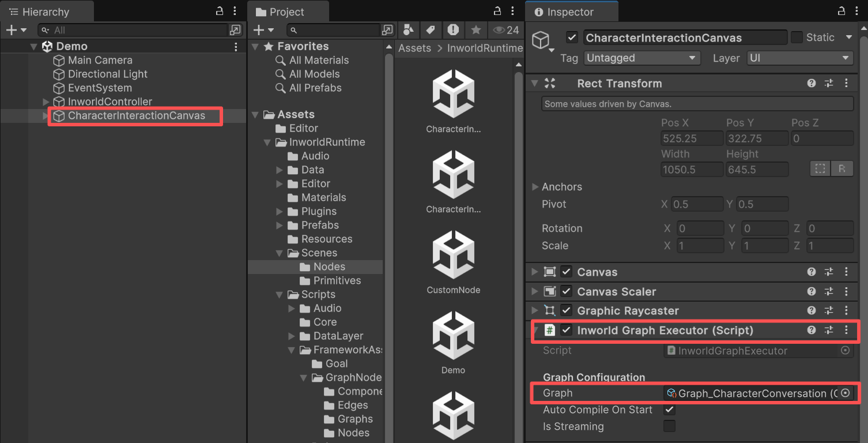Collapse the Scenes folder
This screenshot has height=443, width=868.
tap(280, 253)
